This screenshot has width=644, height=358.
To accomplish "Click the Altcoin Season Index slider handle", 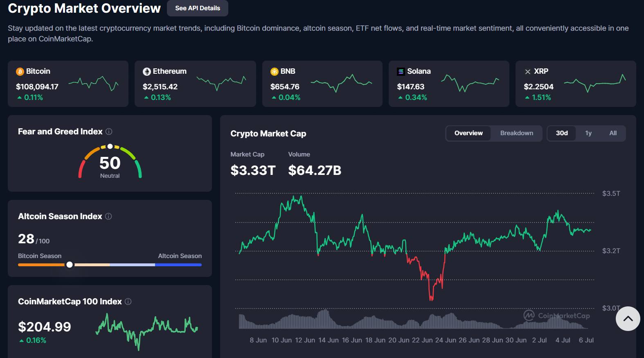I will [x=70, y=265].
